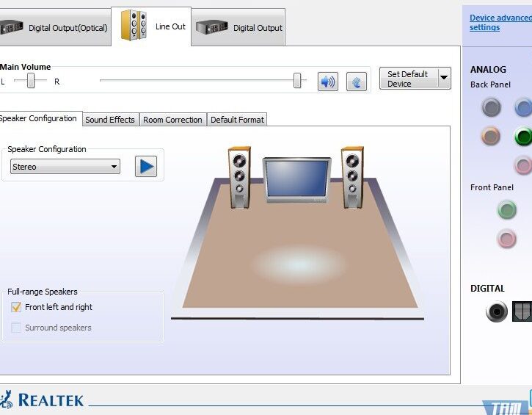Open the Room Correction tab
This screenshot has width=532, height=415.
[x=172, y=120]
